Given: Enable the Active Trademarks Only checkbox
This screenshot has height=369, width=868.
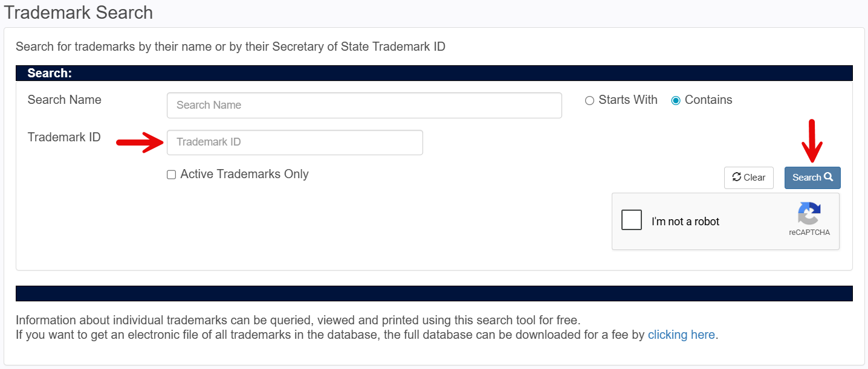Looking at the screenshot, I should click(172, 175).
